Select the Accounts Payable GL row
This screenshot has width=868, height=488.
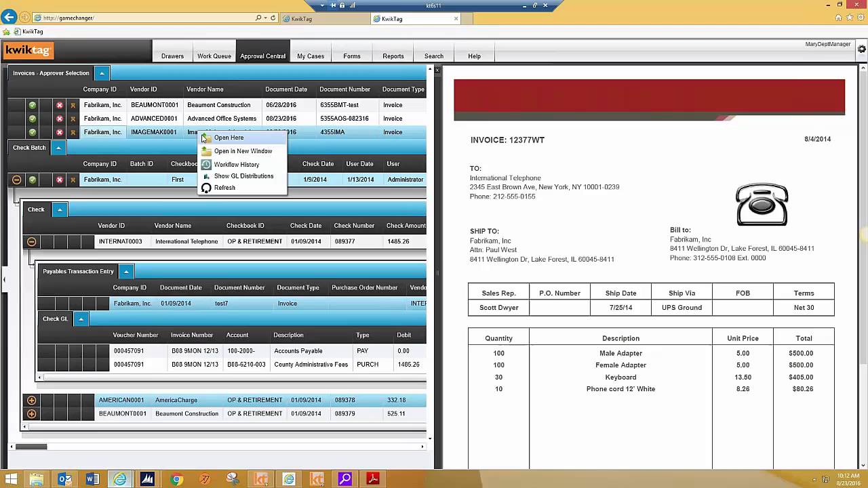(x=232, y=351)
